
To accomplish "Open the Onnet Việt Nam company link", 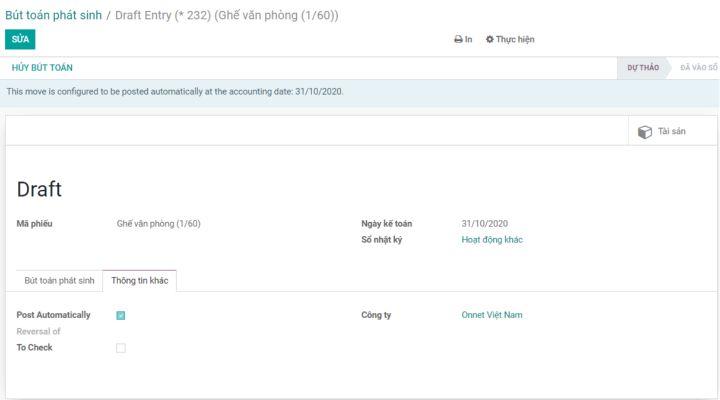I will [x=492, y=315].
